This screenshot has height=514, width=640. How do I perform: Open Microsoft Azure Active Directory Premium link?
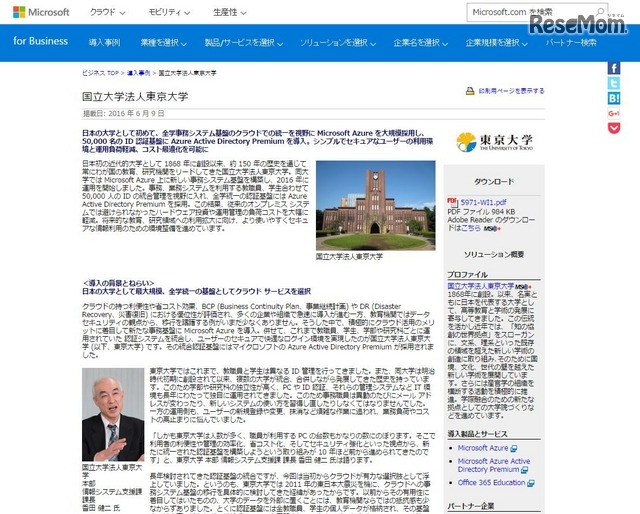coord(494,465)
